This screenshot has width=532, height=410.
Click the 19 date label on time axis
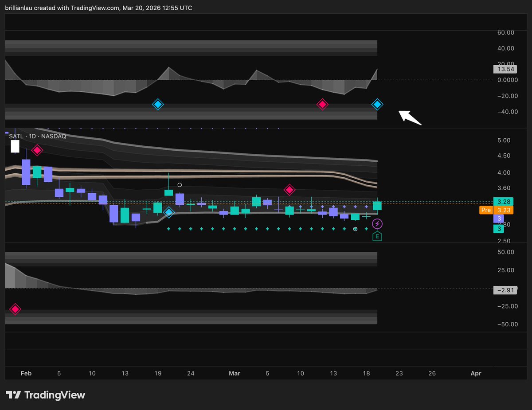coord(158,374)
